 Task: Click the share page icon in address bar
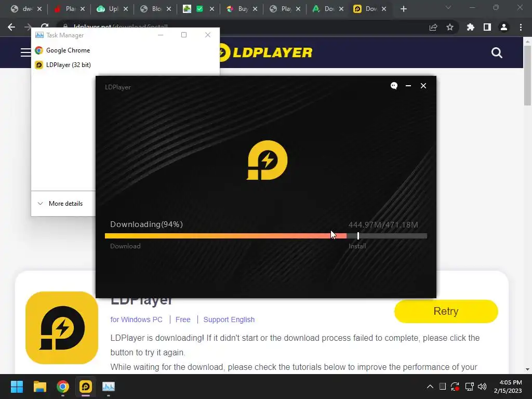coord(433,28)
